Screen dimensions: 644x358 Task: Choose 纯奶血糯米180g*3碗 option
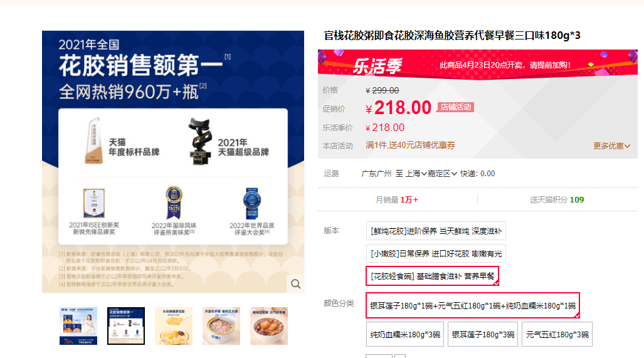click(405, 334)
